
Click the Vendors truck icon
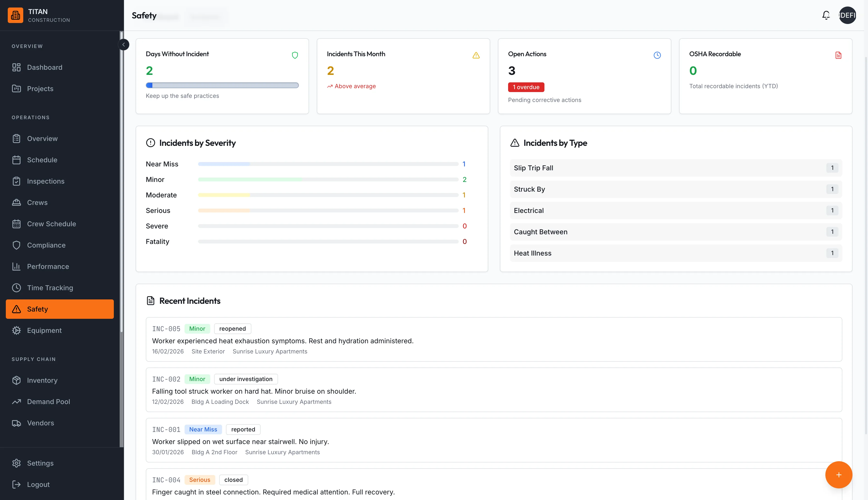pos(16,423)
